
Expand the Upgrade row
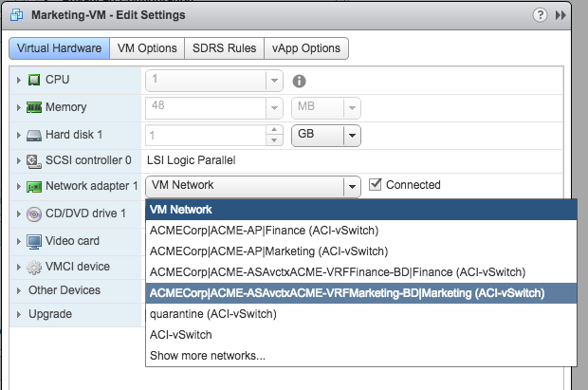[18, 314]
